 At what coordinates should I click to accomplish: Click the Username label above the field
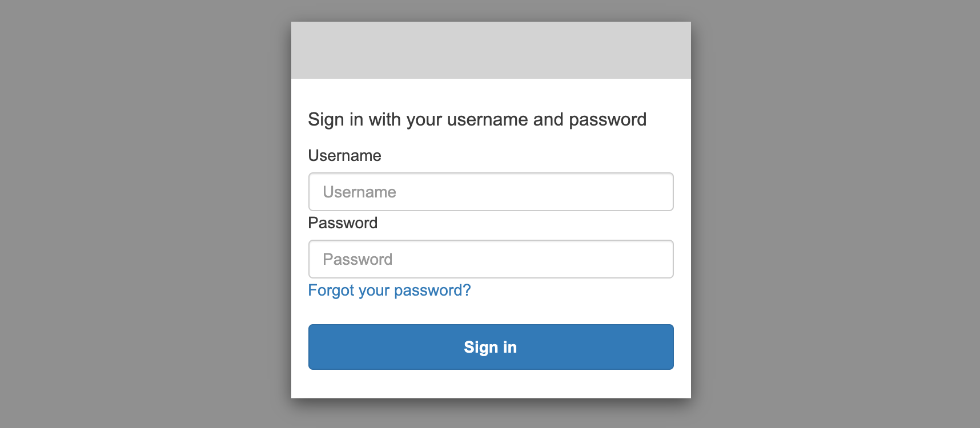344,155
